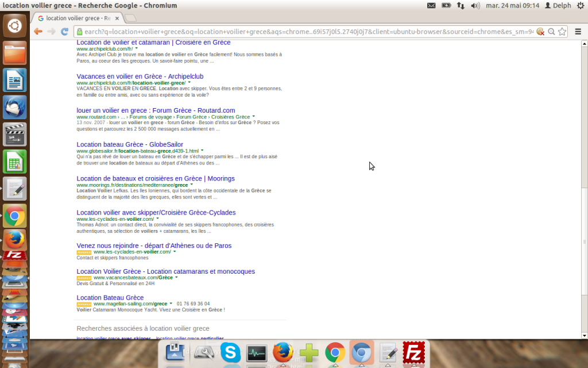Switch to Chromium in the bottom dock
The image size is (588, 368).
click(362, 353)
